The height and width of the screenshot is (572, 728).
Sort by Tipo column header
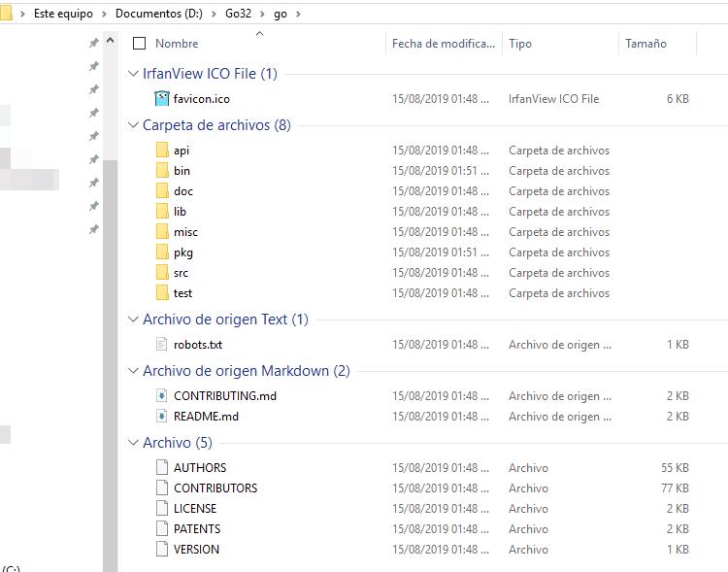520,43
